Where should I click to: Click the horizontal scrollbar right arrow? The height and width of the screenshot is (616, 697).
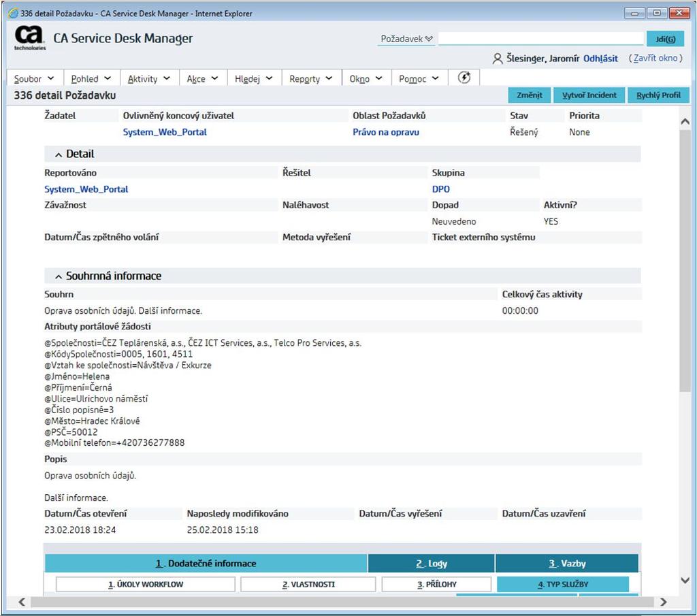663,602
